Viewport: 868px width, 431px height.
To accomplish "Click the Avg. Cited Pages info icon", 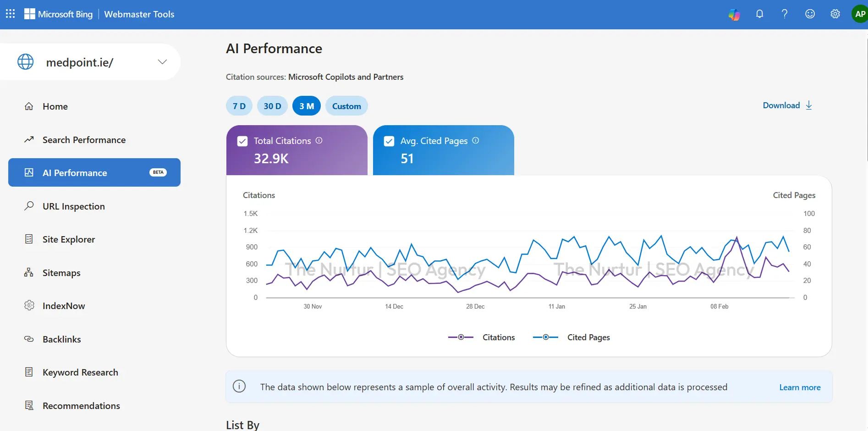I will tap(476, 141).
